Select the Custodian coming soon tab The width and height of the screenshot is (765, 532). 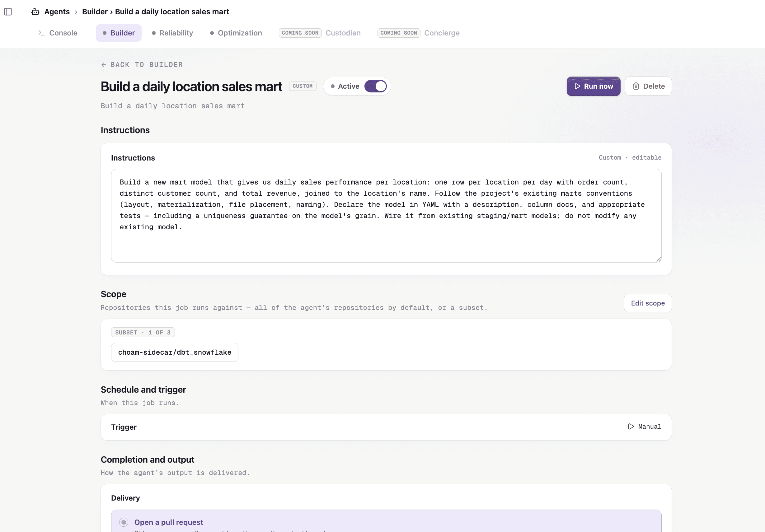[x=320, y=33]
